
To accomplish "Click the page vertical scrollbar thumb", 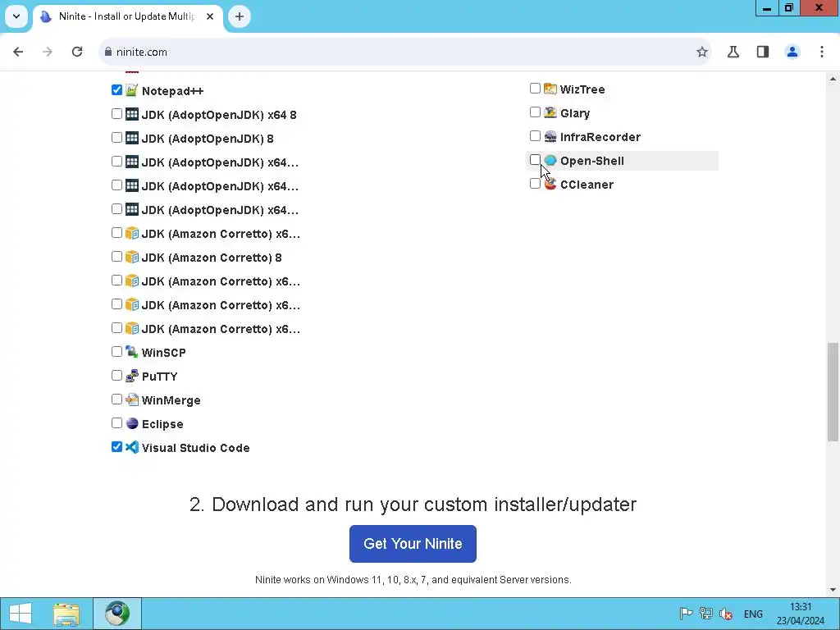I will pos(833,392).
